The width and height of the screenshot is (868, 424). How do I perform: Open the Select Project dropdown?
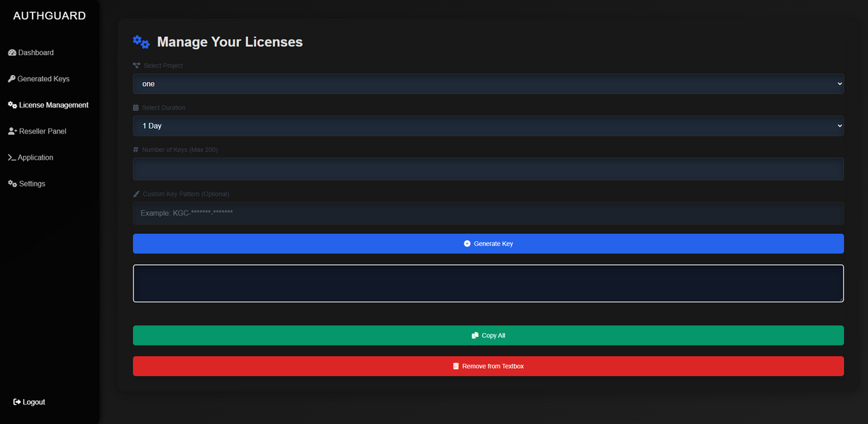coord(488,83)
